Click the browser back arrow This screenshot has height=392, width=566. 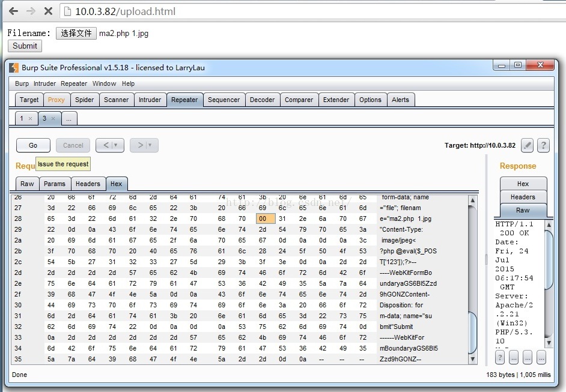pos(13,11)
